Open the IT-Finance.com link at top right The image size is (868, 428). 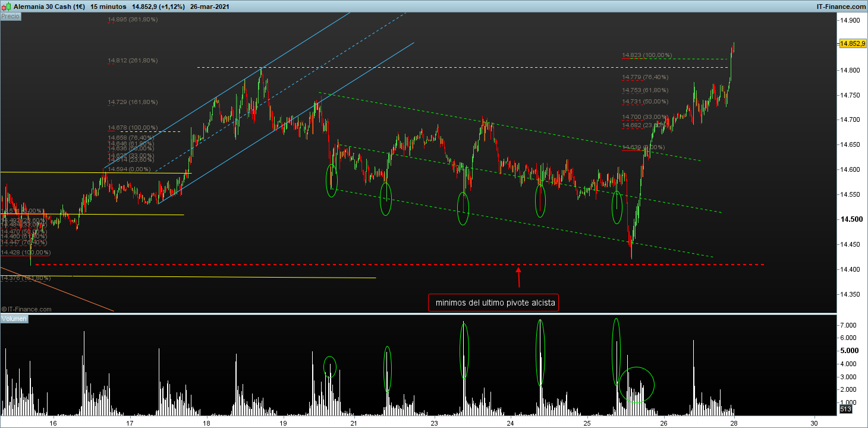[x=842, y=7]
